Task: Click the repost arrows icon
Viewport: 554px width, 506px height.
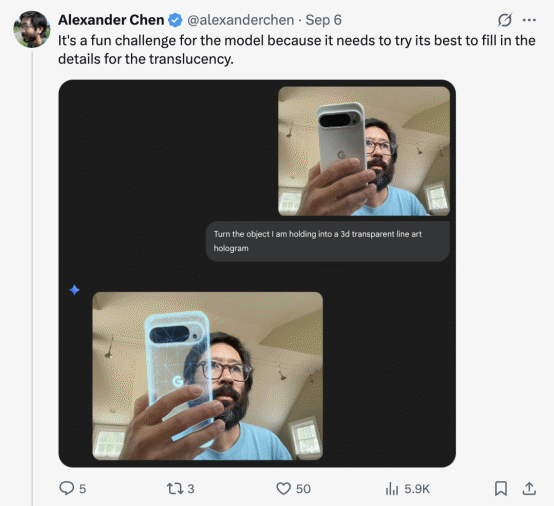Action: [x=175, y=489]
